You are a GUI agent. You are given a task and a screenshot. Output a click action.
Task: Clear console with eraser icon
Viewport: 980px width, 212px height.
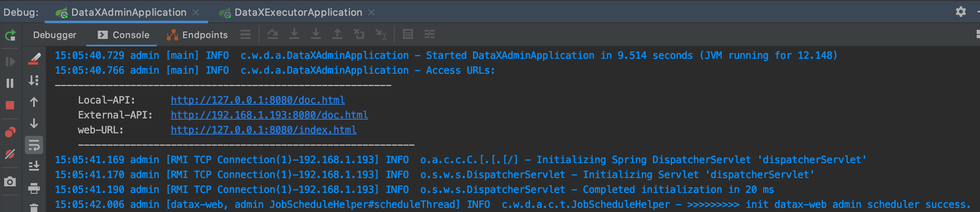34,59
